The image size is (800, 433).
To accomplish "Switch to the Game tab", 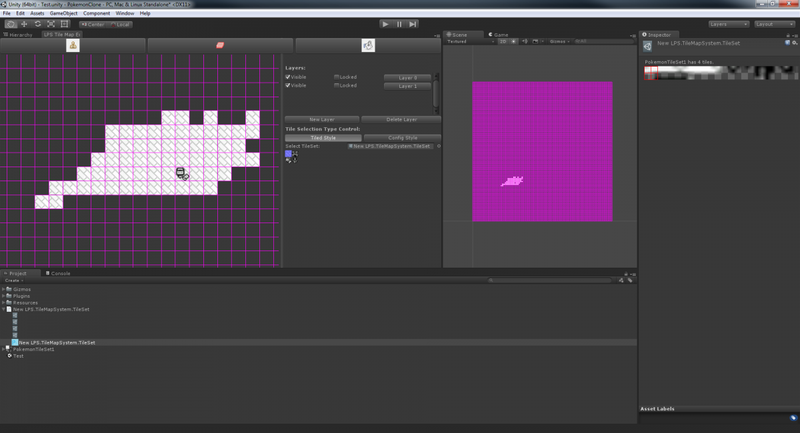I will [x=499, y=35].
